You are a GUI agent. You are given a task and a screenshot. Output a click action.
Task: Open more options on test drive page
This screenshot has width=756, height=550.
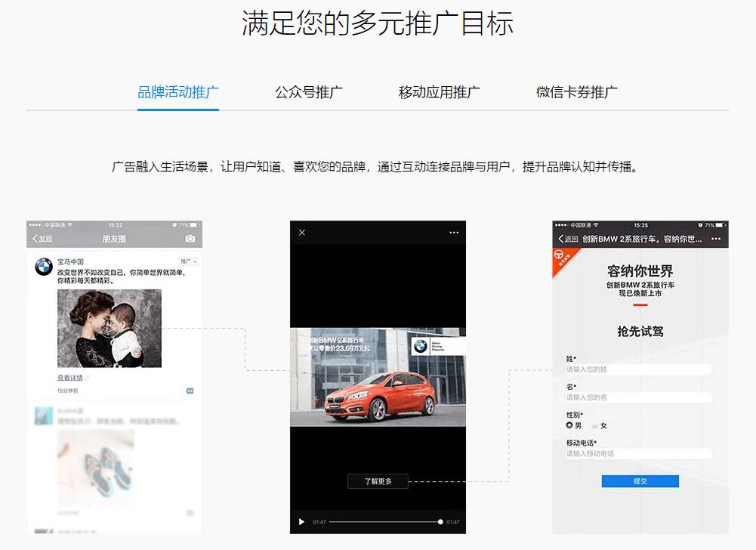click(716, 239)
